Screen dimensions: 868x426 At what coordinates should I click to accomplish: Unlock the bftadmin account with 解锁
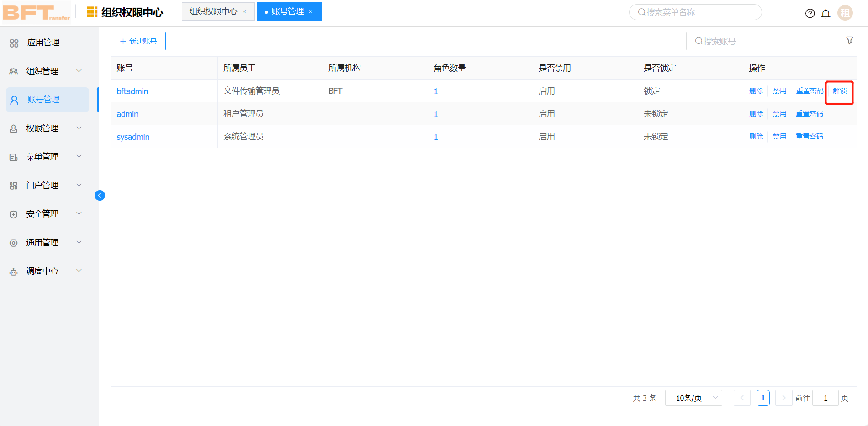pyautogui.click(x=839, y=91)
